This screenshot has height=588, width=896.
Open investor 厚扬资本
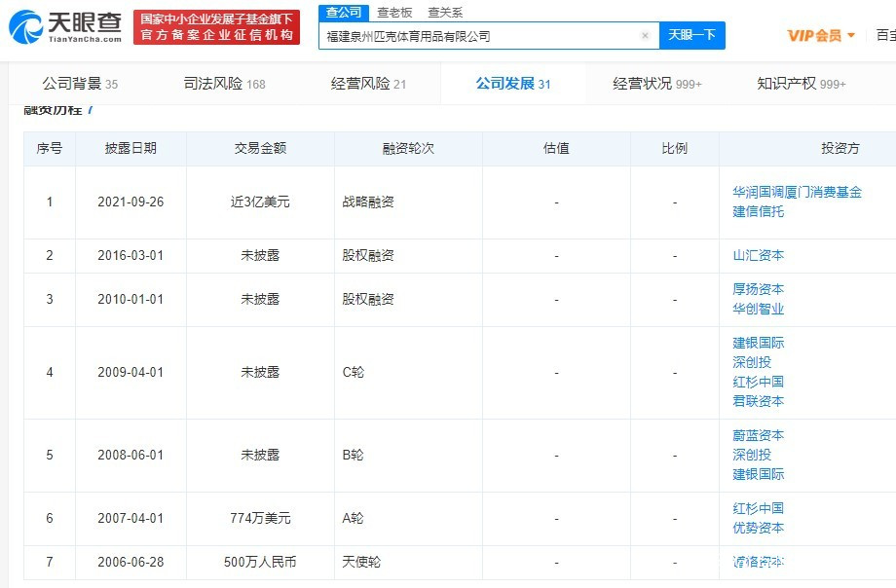point(759,289)
